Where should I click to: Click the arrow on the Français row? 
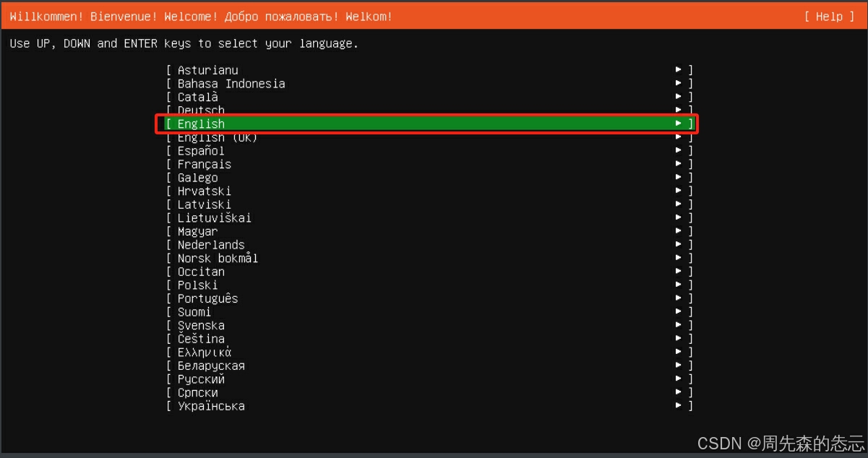[679, 165]
